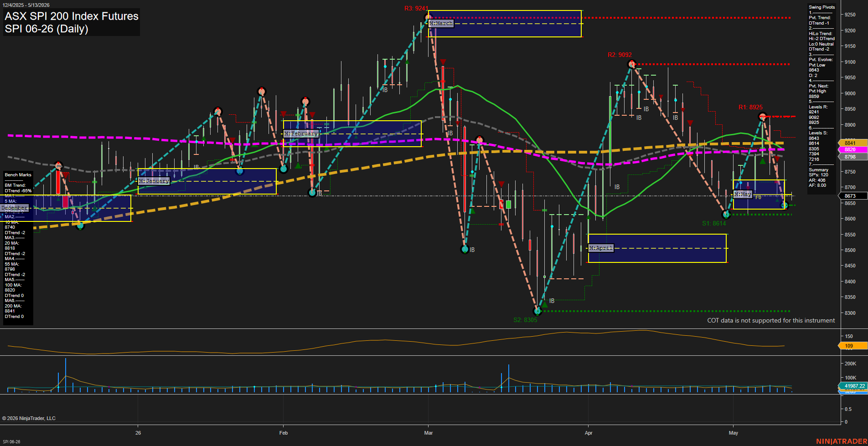Select the Pvt. Trend DTrend -1 entry
This screenshot has width=868, height=446.
click(x=820, y=21)
